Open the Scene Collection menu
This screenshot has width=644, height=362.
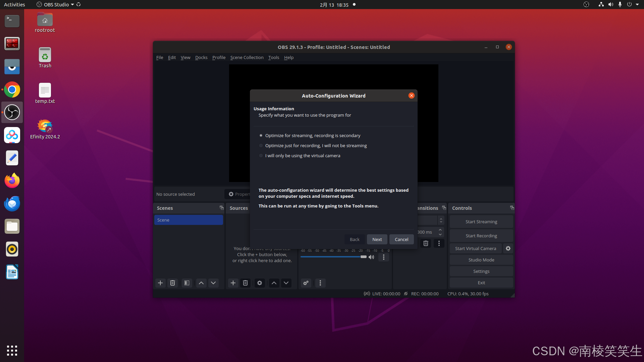247,57
